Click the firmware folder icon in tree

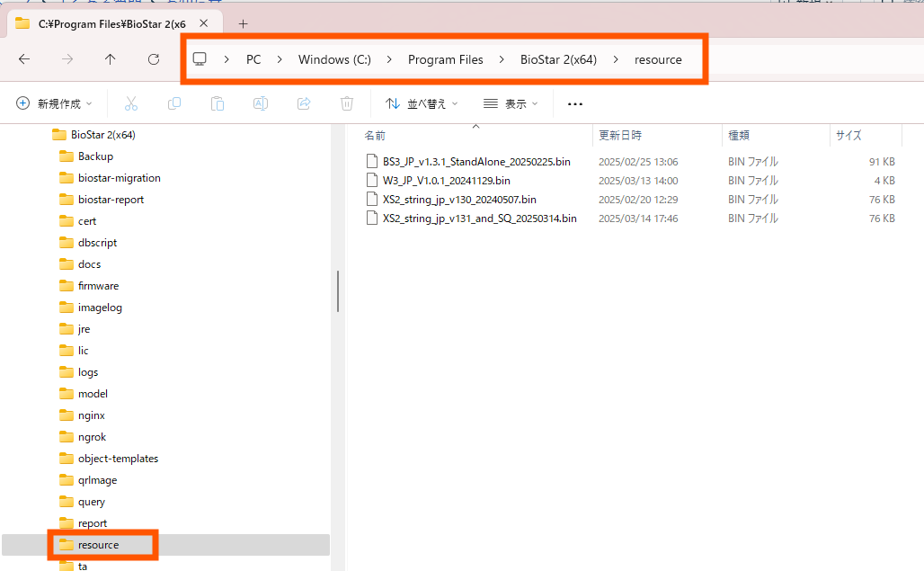tap(67, 286)
